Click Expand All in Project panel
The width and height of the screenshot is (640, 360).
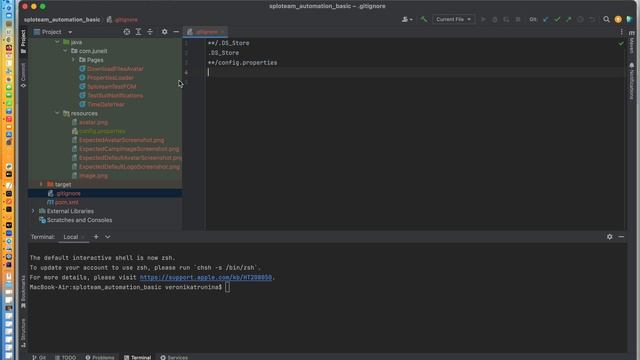tap(138, 32)
